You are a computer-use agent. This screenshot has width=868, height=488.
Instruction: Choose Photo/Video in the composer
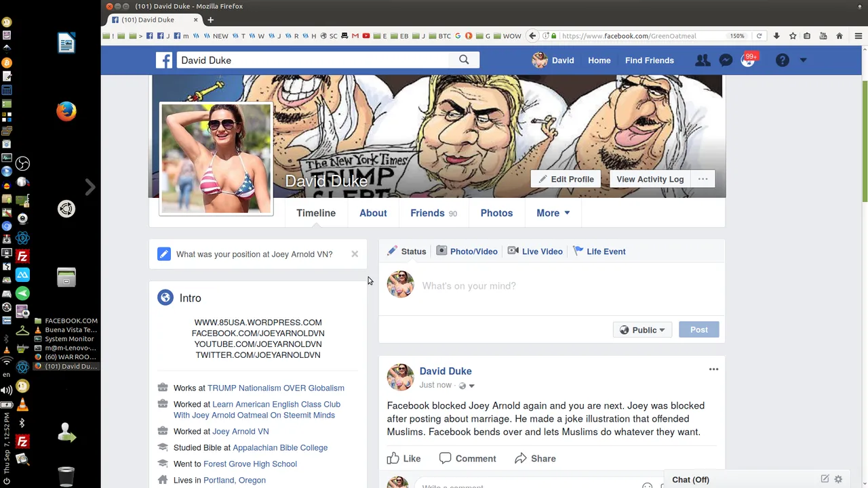467,251
